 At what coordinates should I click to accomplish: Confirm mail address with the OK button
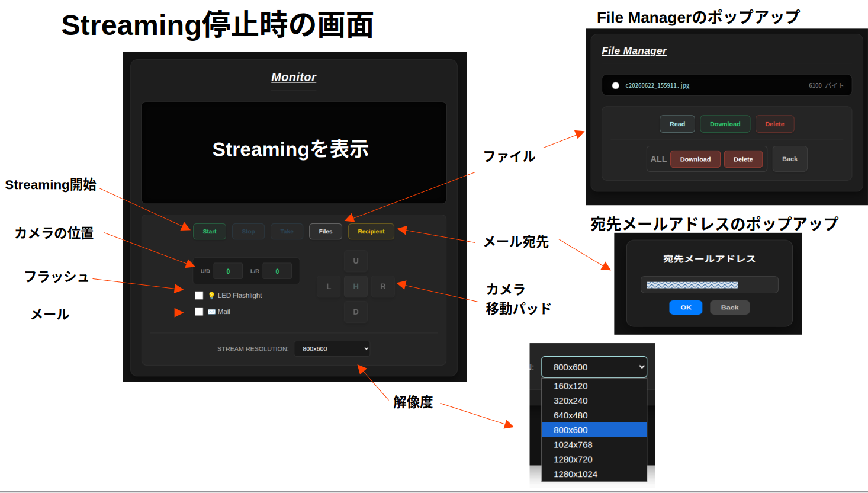pyautogui.click(x=686, y=308)
